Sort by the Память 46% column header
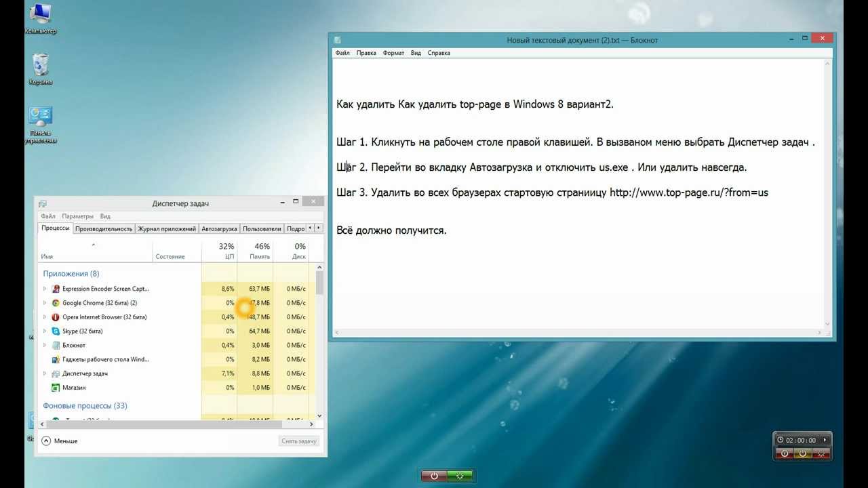 [255, 251]
